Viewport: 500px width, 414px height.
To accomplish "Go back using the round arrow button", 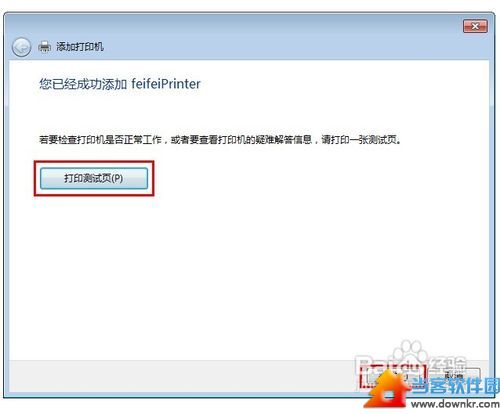I will pyautogui.click(x=21, y=47).
